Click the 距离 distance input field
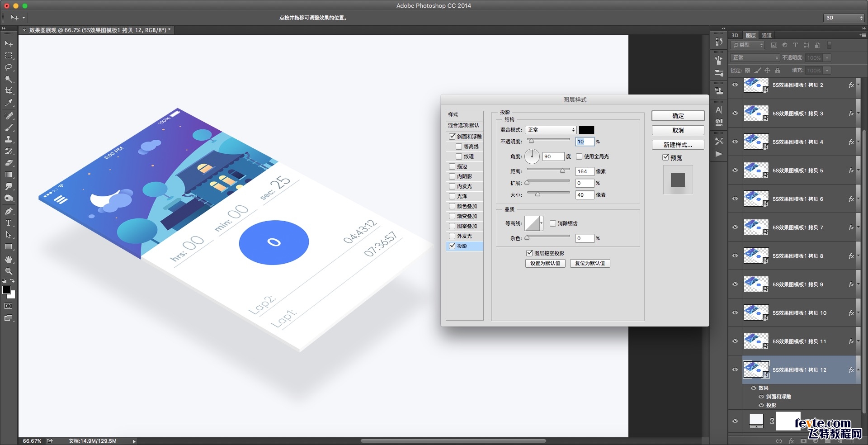868x445 pixels. [x=585, y=171]
